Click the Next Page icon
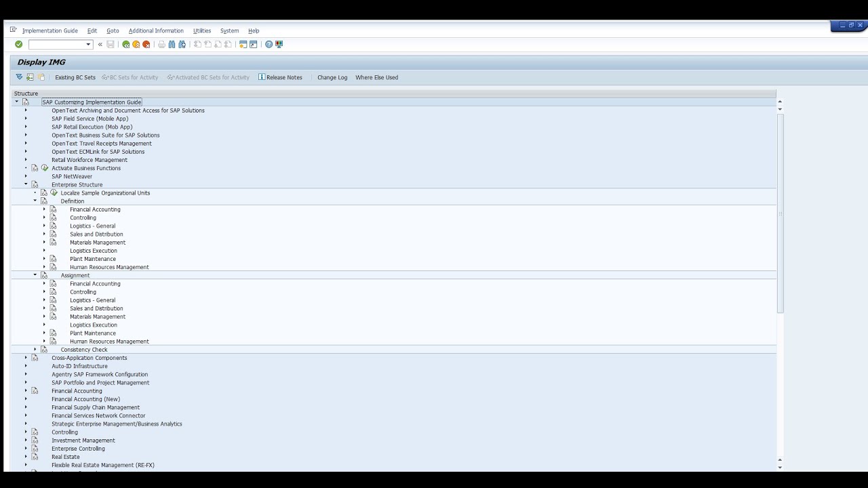The width and height of the screenshot is (868, 488). click(x=218, y=45)
